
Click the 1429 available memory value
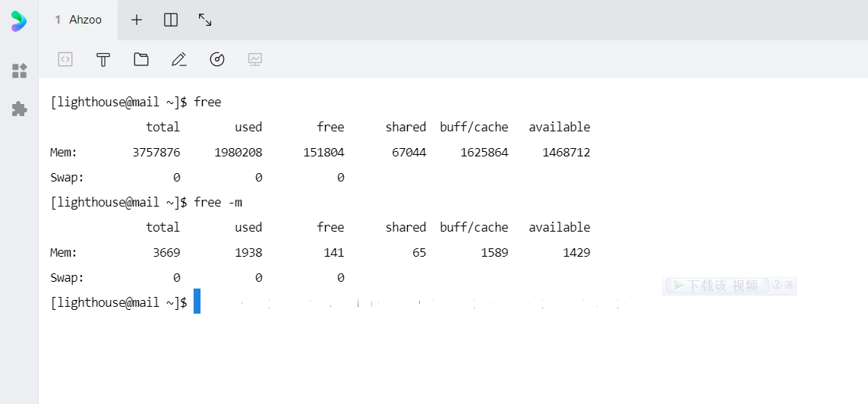576,252
